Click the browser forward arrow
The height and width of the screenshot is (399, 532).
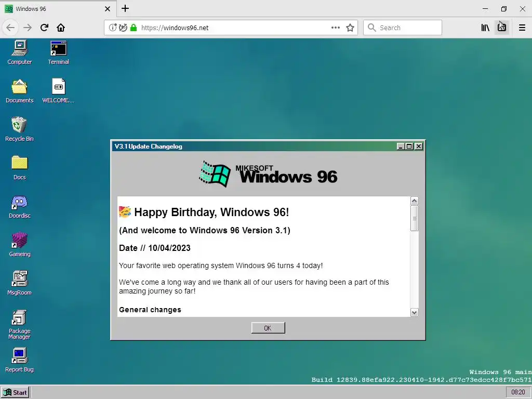(28, 28)
